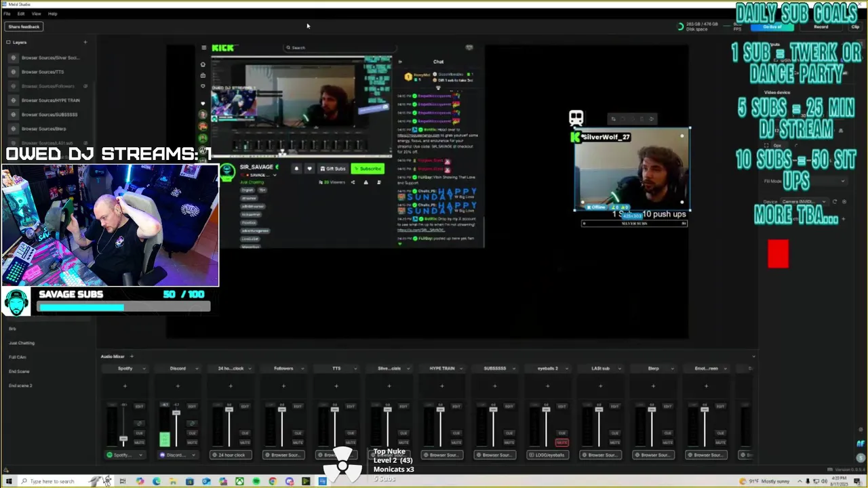The height and width of the screenshot is (488, 868).
Task: Add an audio track next to Audio Mixer
Action: [132, 357]
